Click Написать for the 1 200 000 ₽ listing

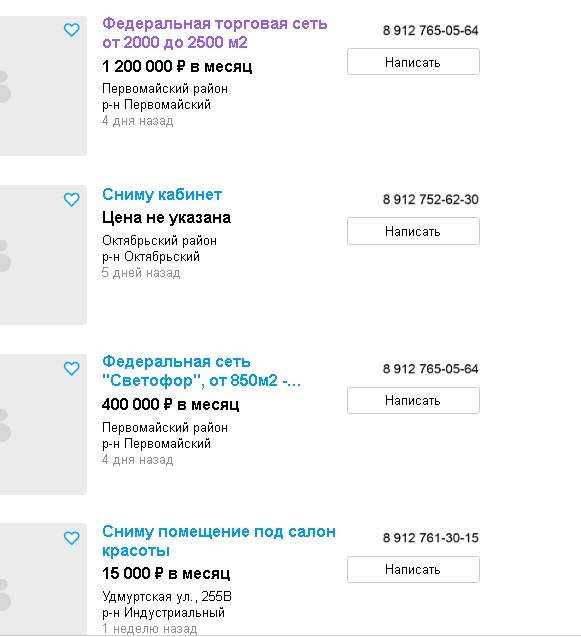[413, 62]
